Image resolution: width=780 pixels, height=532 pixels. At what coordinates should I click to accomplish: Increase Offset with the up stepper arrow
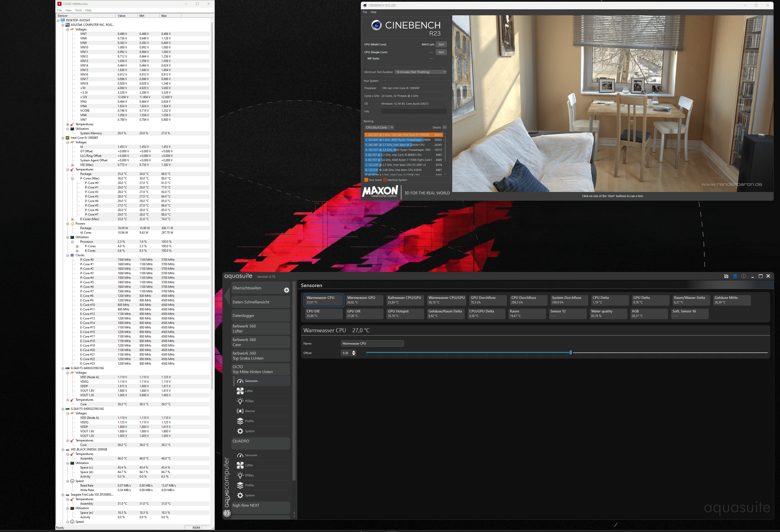[354, 351]
